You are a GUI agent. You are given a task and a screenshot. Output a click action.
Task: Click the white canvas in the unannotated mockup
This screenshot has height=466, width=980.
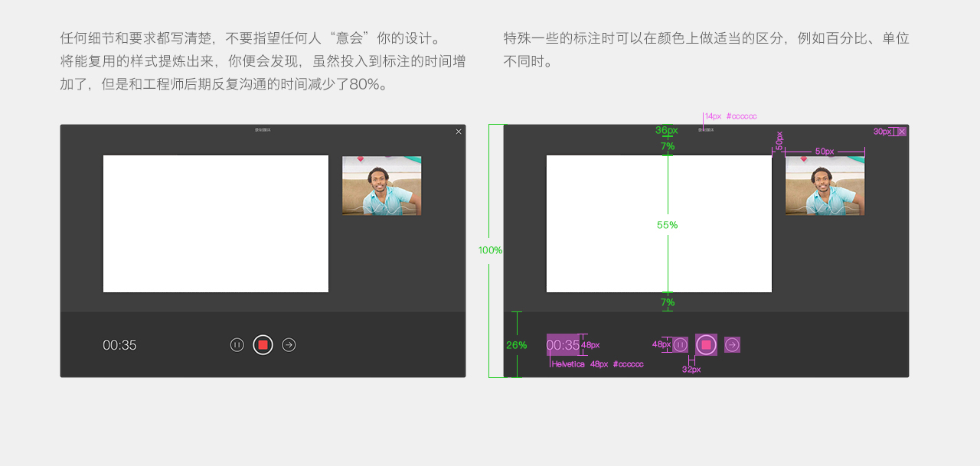(216, 223)
